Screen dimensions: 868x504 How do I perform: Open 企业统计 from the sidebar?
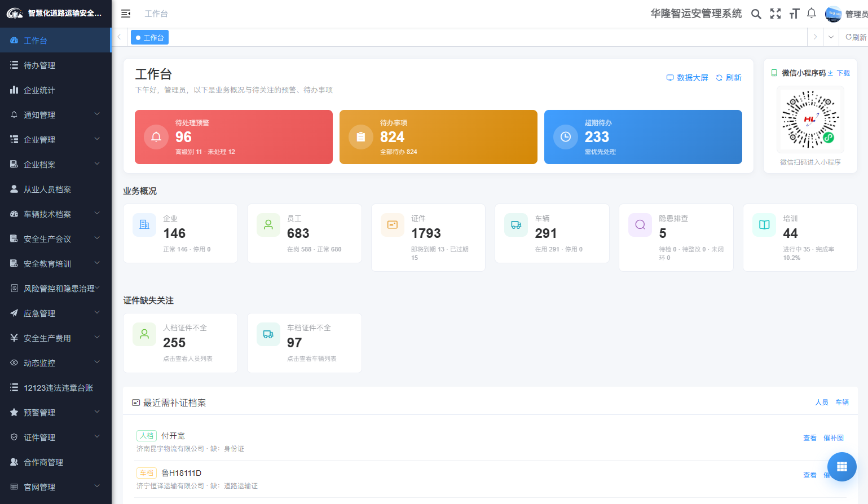(x=55, y=90)
